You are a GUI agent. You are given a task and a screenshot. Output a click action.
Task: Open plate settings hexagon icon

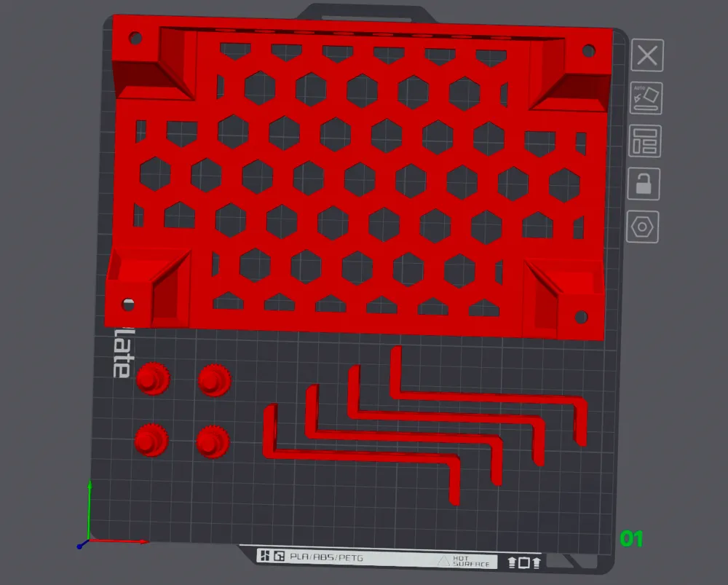click(643, 227)
